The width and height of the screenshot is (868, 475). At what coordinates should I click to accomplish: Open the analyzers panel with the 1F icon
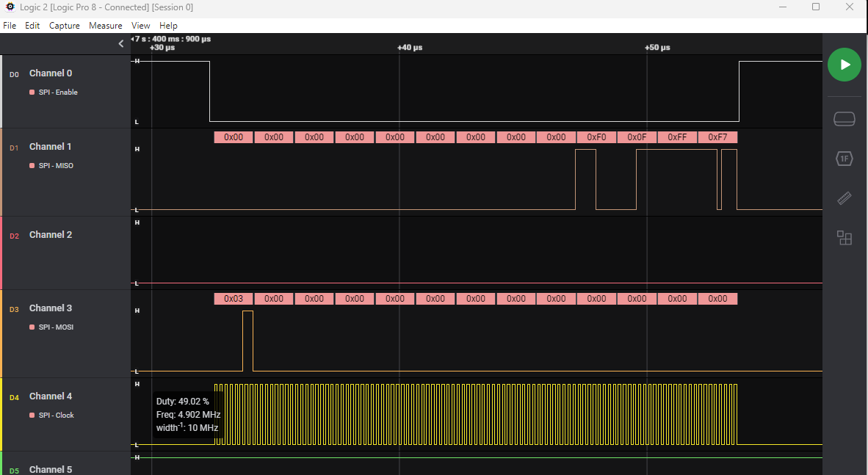point(844,159)
